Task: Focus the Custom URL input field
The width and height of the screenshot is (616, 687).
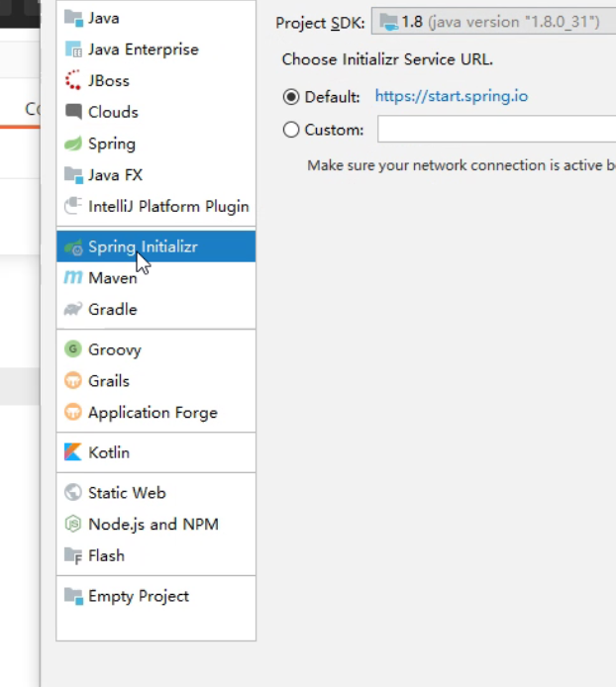Action: pos(496,129)
